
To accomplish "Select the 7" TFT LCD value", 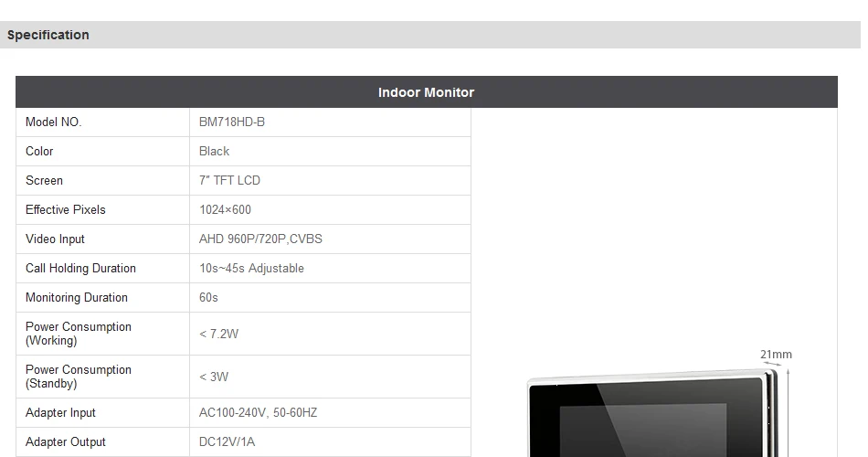I will (x=229, y=181).
